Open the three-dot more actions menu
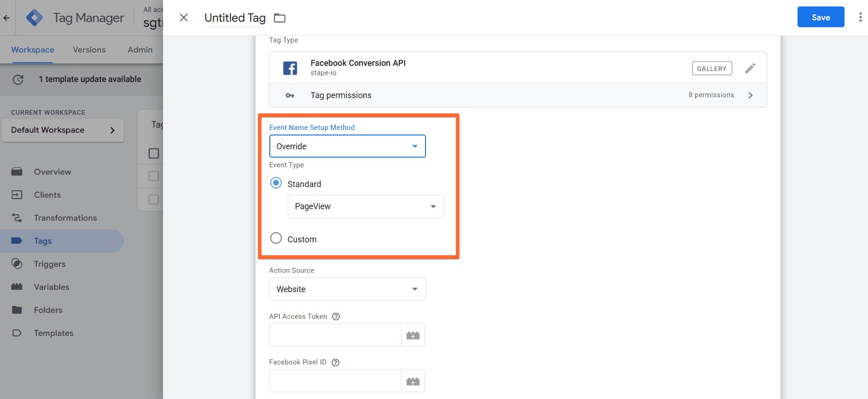This screenshot has height=399, width=868. tap(860, 18)
